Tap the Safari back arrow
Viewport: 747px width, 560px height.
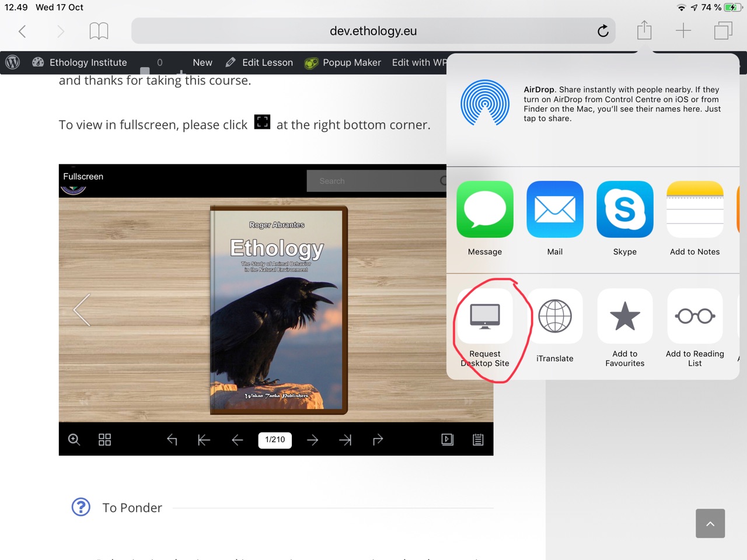click(22, 31)
